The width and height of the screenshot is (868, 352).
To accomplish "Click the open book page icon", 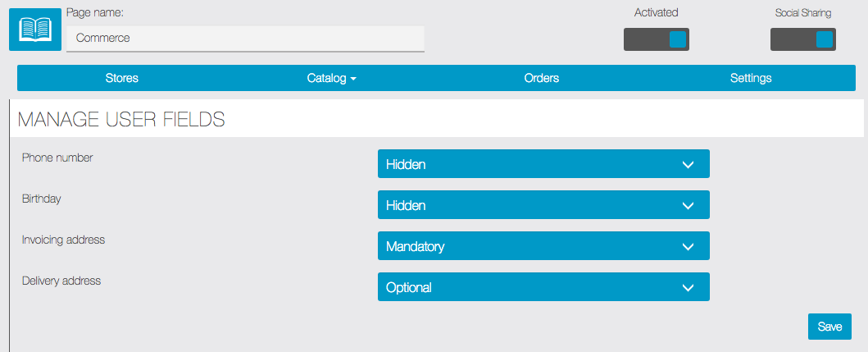I will [35, 30].
